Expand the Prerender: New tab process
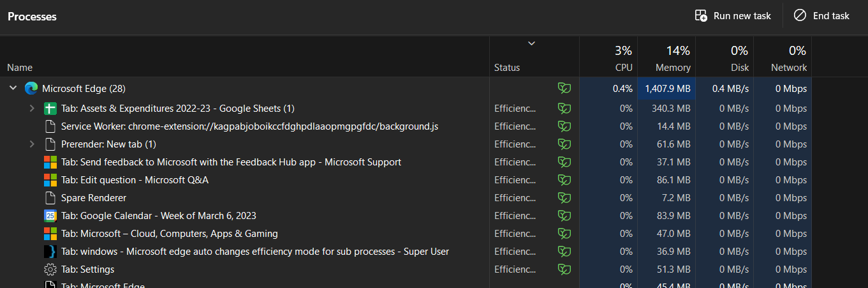 point(32,144)
